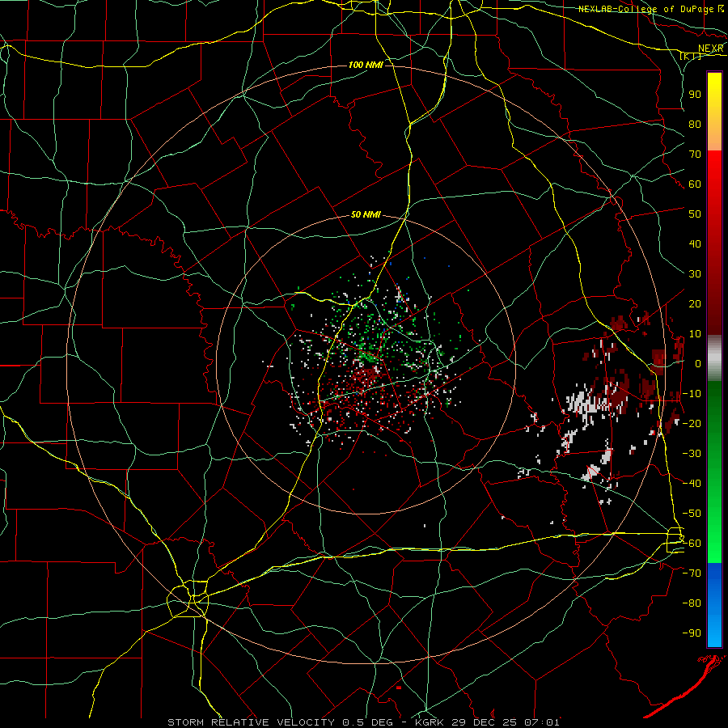Viewport: 728px width, 728px height.
Task: Click the -90 scale label
Action: tap(692, 633)
